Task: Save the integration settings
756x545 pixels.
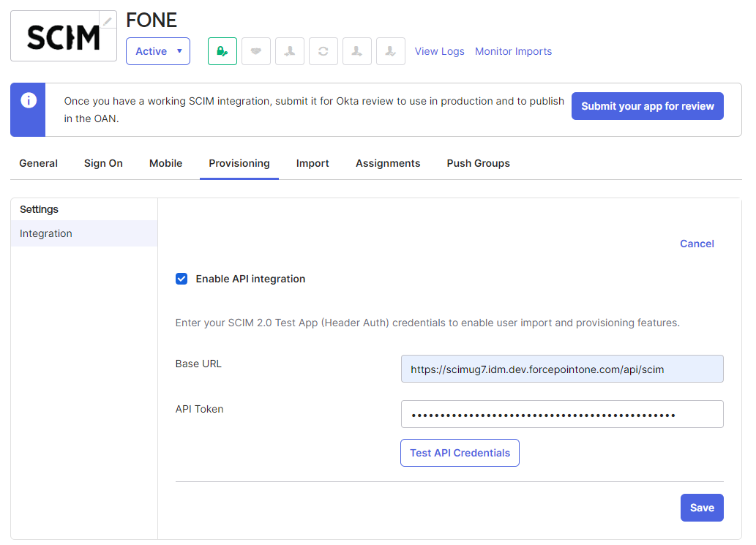Action: tap(702, 508)
